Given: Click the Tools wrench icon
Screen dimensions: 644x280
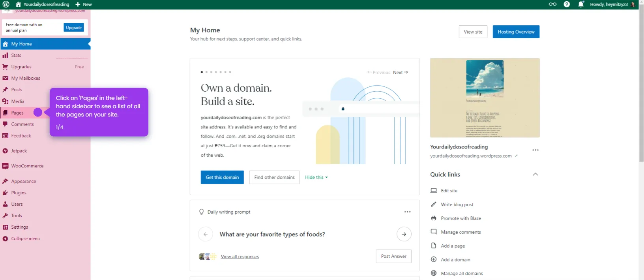Looking at the screenshot, I should 5,216.
